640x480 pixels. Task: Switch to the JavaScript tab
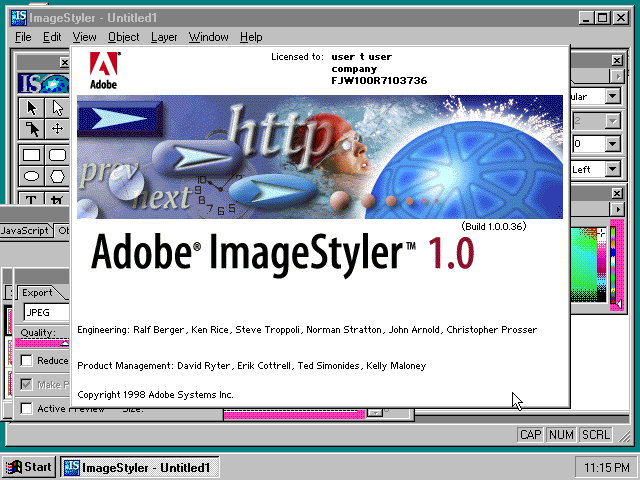pyautogui.click(x=25, y=231)
